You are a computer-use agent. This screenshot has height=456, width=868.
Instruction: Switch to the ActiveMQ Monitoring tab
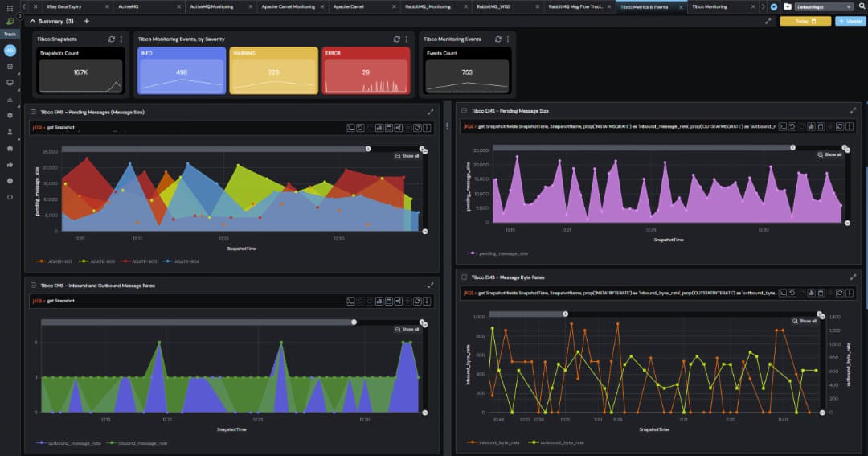coord(211,6)
